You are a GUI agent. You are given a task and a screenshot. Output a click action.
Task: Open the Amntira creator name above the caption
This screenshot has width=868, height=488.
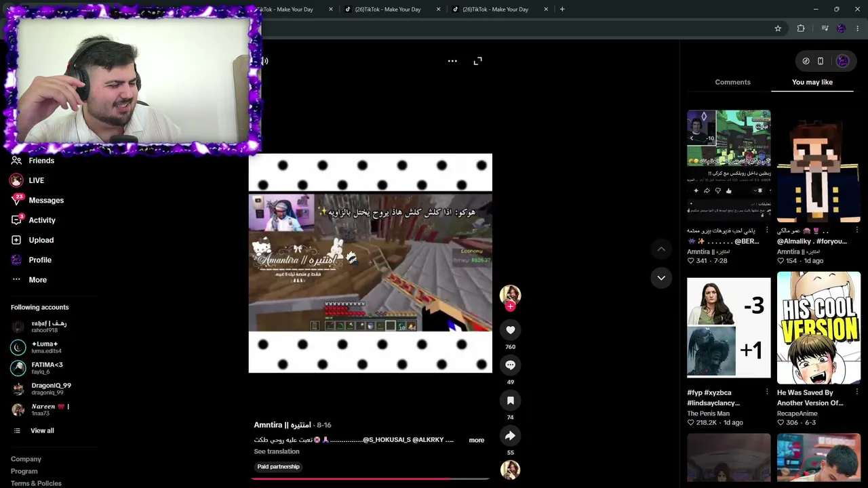(282, 425)
